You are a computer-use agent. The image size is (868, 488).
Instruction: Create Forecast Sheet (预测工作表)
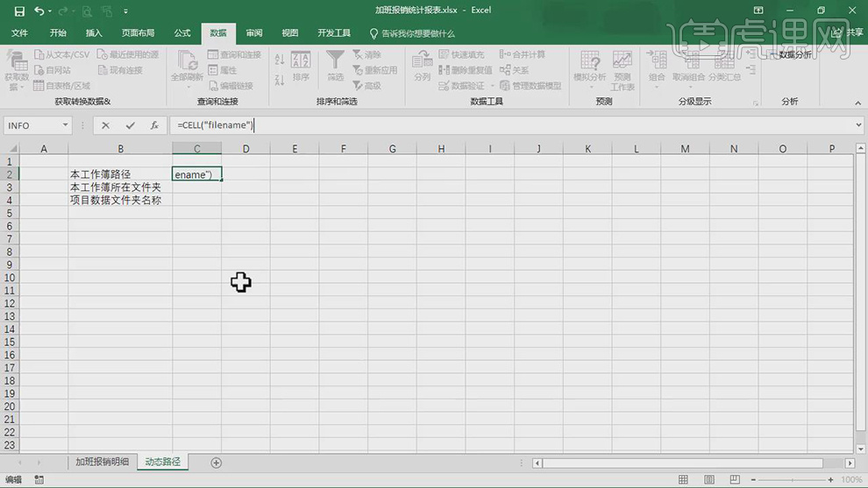(x=623, y=70)
